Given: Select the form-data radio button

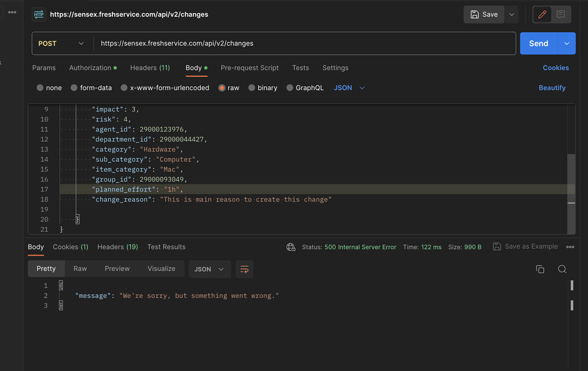Looking at the screenshot, I should (74, 88).
